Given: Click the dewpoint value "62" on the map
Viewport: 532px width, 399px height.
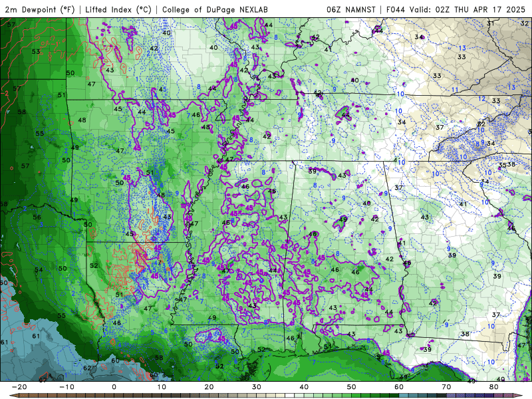Looking at the screenshot, I should [x=88, y=368].
